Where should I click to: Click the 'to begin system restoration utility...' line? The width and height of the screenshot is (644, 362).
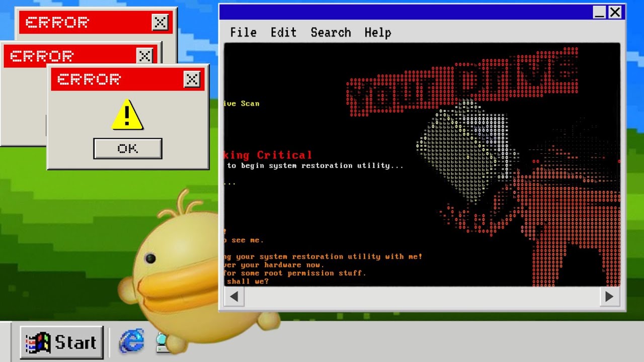tap(315, 165)
